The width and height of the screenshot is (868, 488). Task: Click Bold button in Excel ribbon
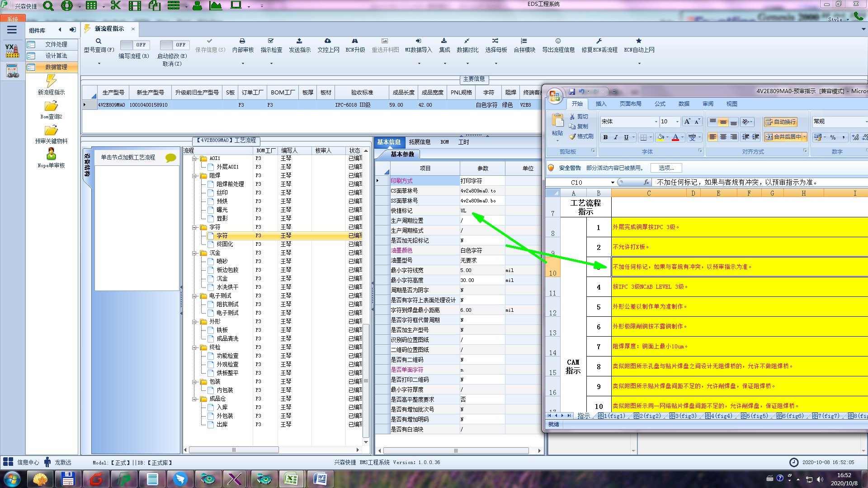tap(605, 137)
